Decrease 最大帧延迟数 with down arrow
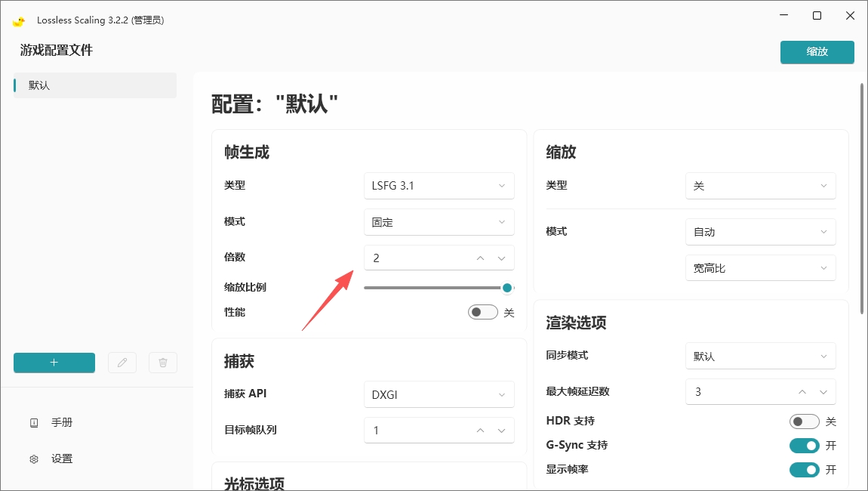This screenshot has height=491, width=868. coord(823,392)
